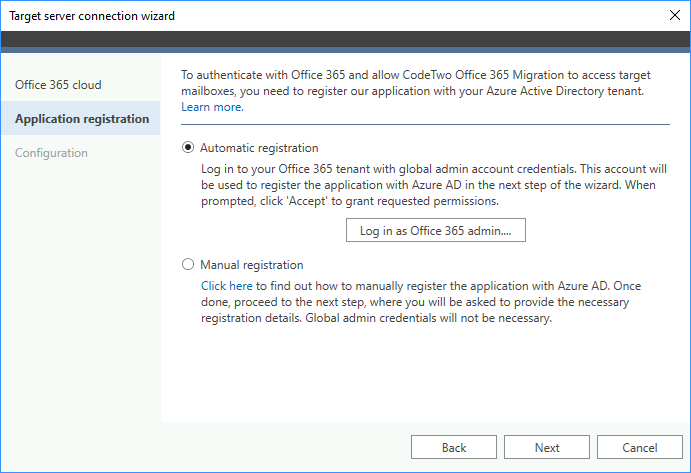Follow the Click here manual registration link
691x473 pixels.
[x=227, y=286]
